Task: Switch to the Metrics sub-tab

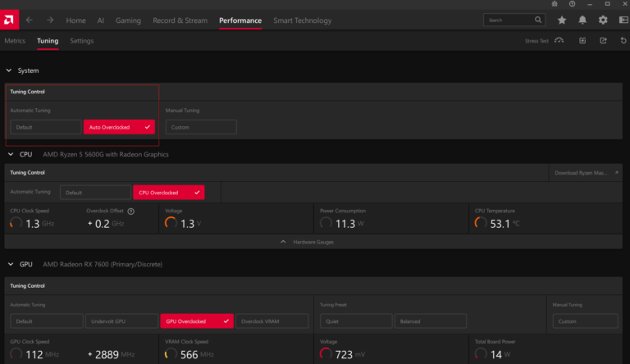Action: click(x=15, y=40)
